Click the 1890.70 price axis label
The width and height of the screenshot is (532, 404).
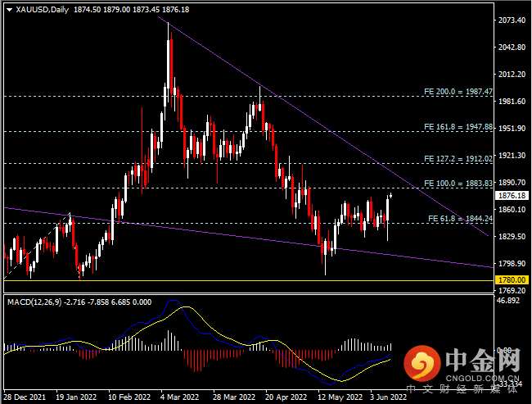pos(512,183)
